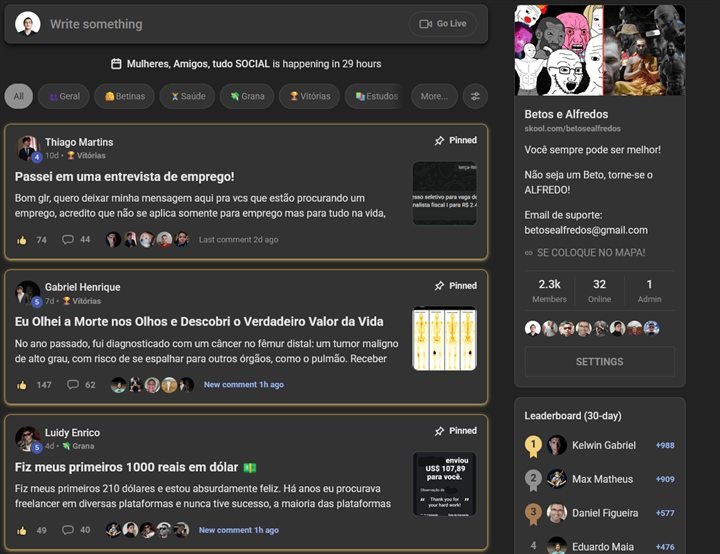Open comments on post with 40 comments

tap(76, 530)
